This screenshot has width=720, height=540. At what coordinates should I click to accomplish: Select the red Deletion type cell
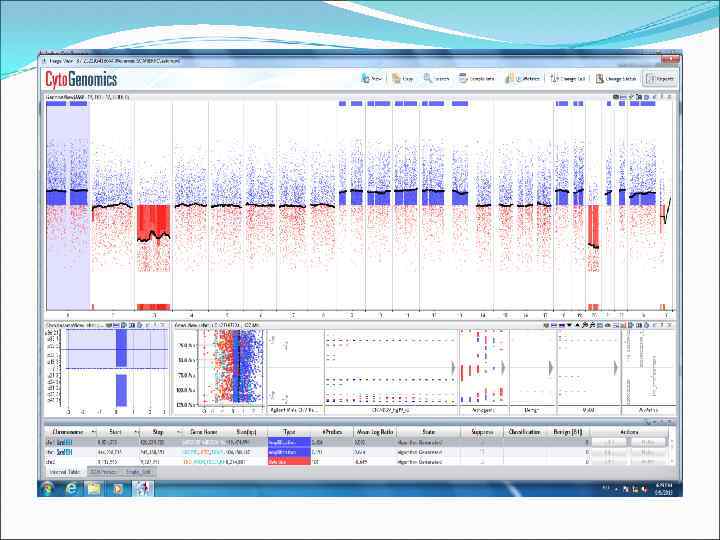289,462
